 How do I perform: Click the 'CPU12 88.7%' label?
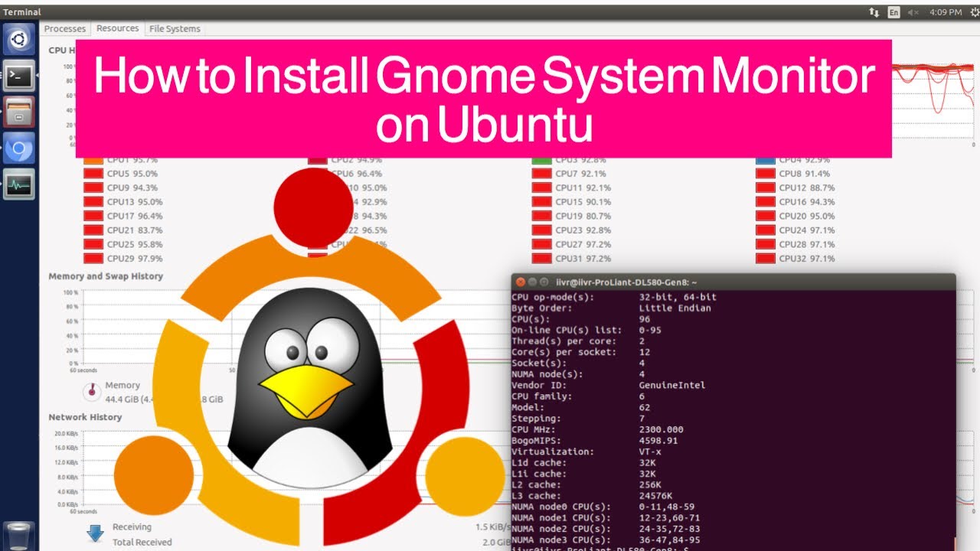coord(807,187)
